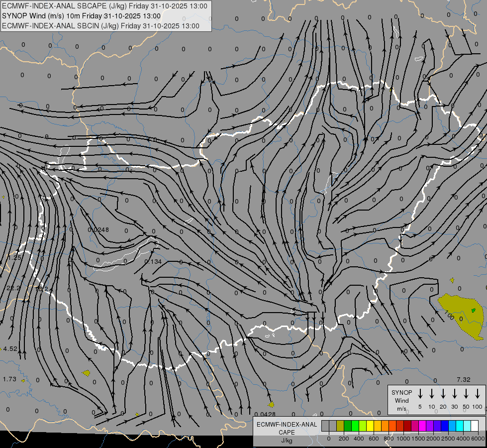Click the 'SYNOP Wind m/s' legend label
The width and height of the screenshot is (487, 448).
pos(401,400)
